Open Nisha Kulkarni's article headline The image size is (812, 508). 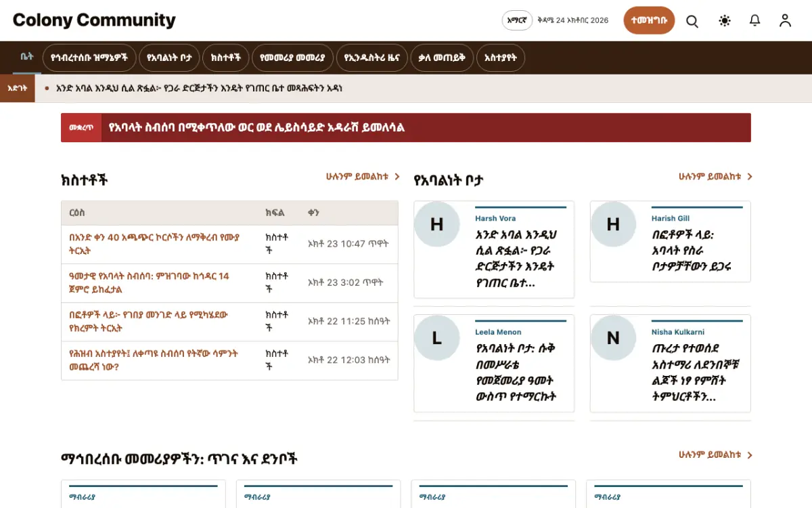(696, 373)
